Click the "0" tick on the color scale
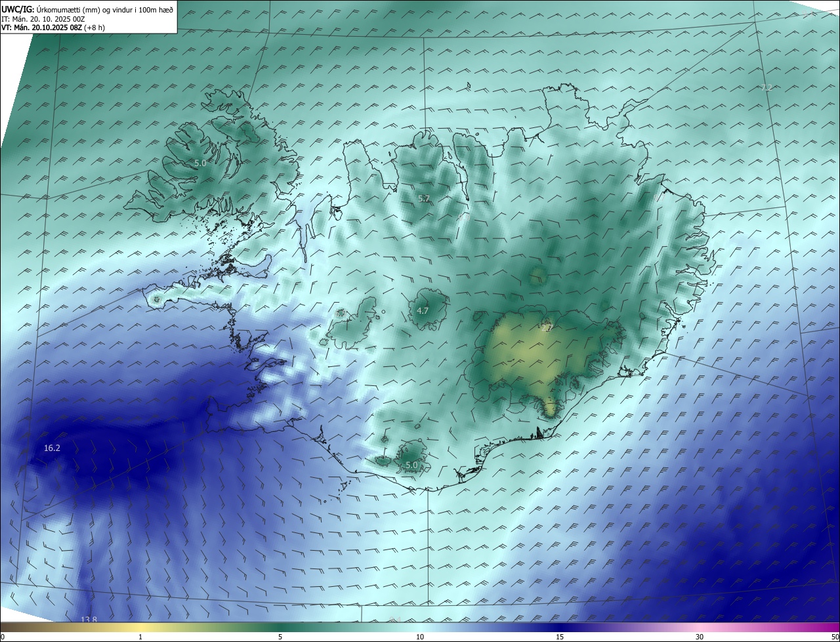Image resolution: width=840 pixels, height=642 pixels. click(x=3, y=637)
